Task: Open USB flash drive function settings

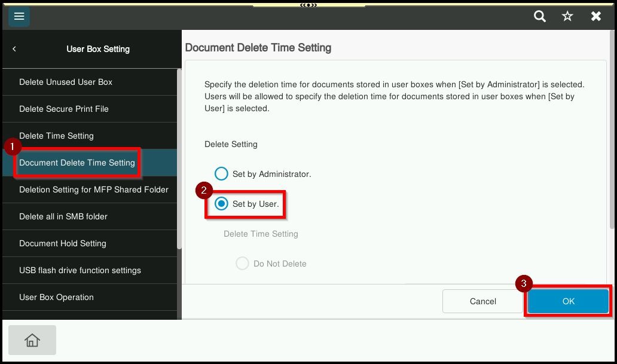Action: tap(80, 270)
